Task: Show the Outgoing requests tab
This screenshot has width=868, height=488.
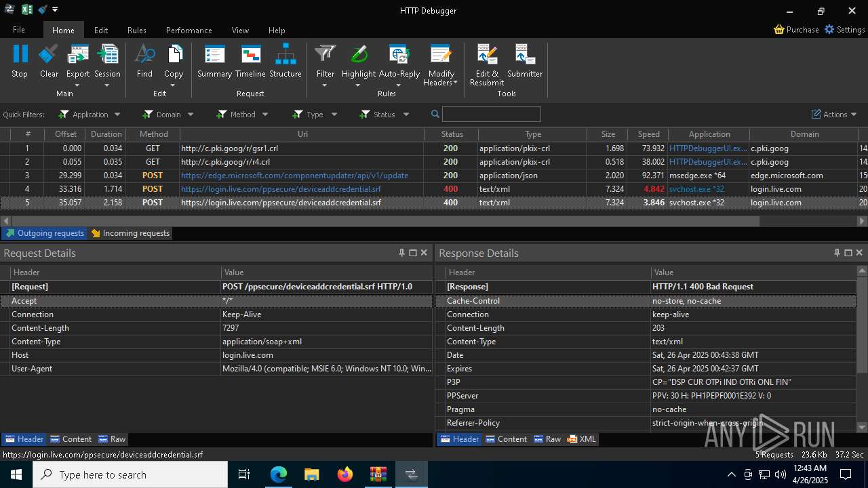Action: 44,233
